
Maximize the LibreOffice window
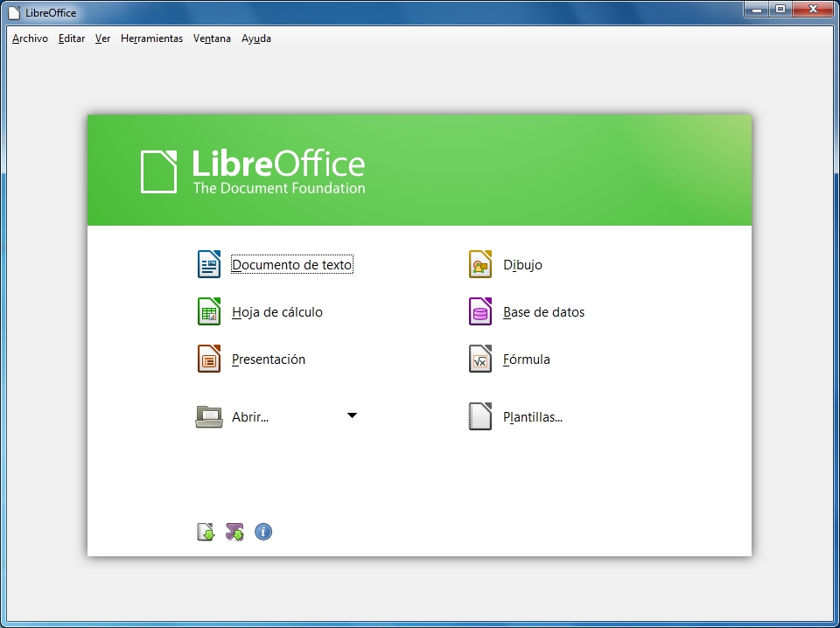click(x=781, y=10)
